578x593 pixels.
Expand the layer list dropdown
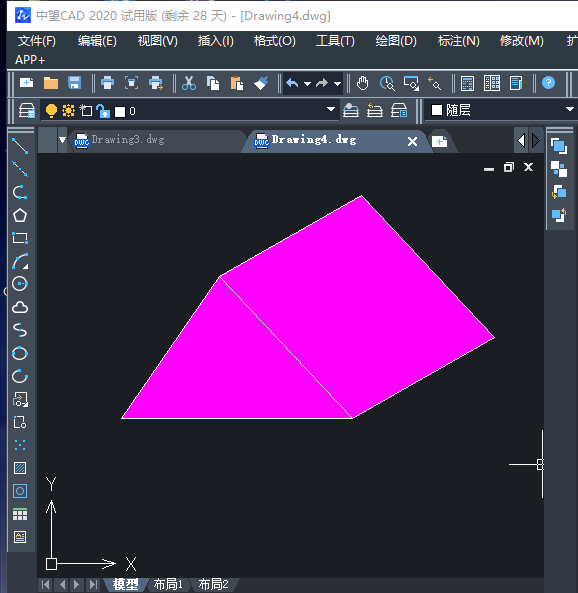tap(331, 109)
